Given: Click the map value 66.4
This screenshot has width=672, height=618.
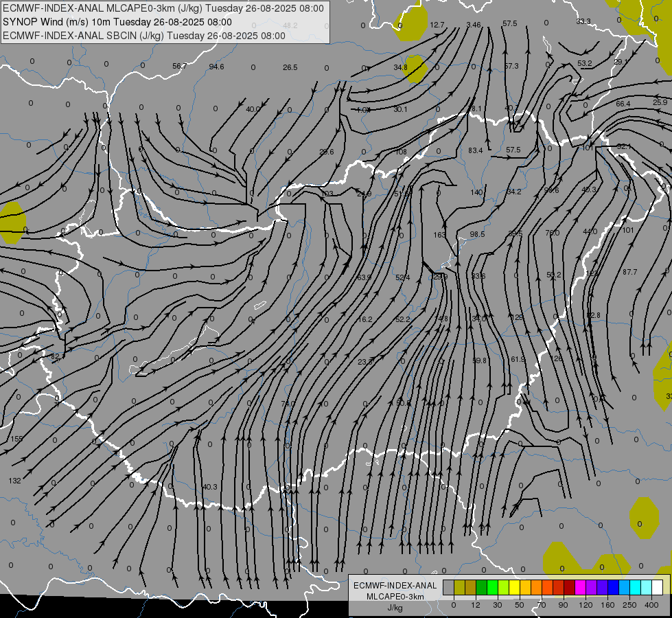Looking at the screenshot, I should [623, 104].
